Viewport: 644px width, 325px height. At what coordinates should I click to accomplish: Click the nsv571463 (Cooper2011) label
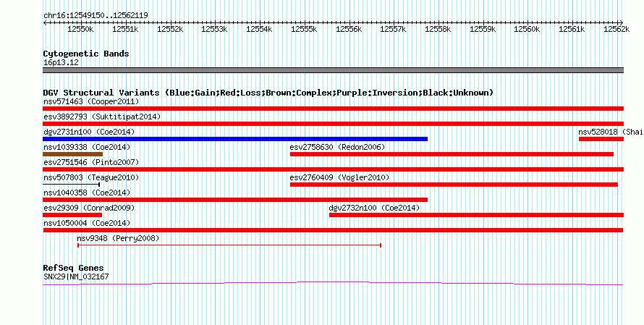[91, 101]
